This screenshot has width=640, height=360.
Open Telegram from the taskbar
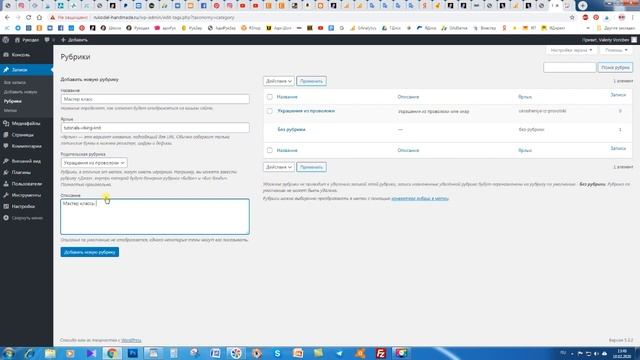[x=339, y=353]
